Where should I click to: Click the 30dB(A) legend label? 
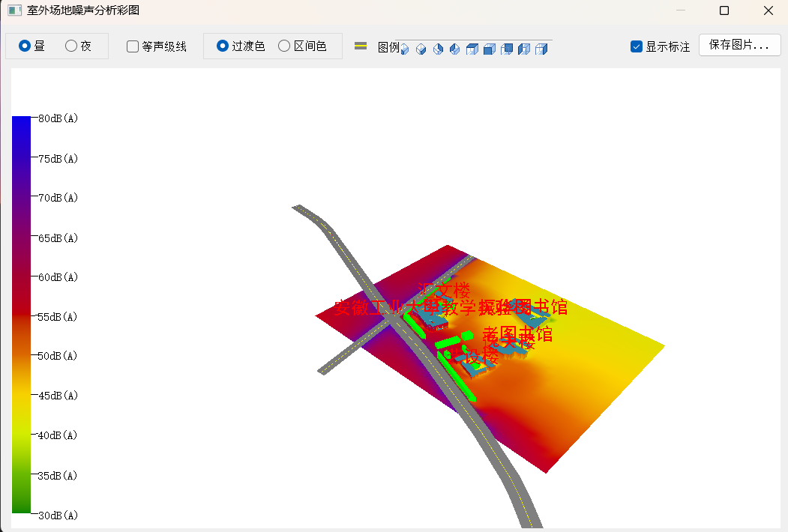[x=58, y=516]
